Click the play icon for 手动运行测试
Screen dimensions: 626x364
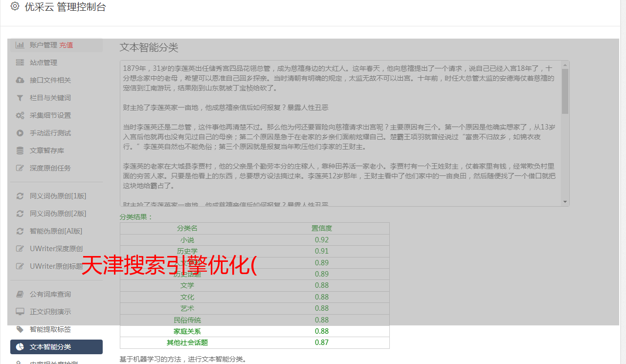click(x=20, y=133)
